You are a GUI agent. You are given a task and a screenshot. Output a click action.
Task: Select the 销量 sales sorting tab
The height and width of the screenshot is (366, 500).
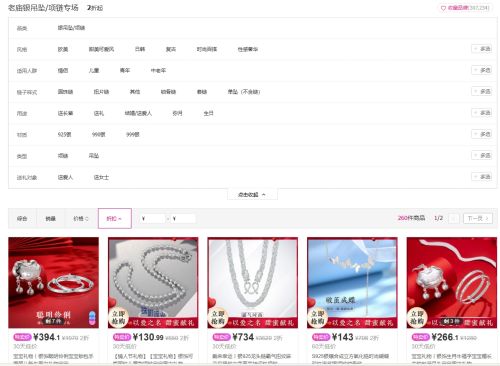pyautogui.click(x=50, y=219)
